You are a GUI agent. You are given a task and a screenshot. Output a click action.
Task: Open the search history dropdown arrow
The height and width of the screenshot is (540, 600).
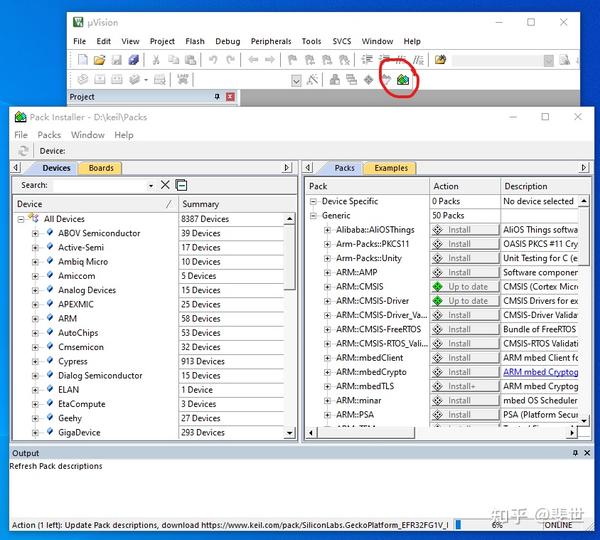151,186
